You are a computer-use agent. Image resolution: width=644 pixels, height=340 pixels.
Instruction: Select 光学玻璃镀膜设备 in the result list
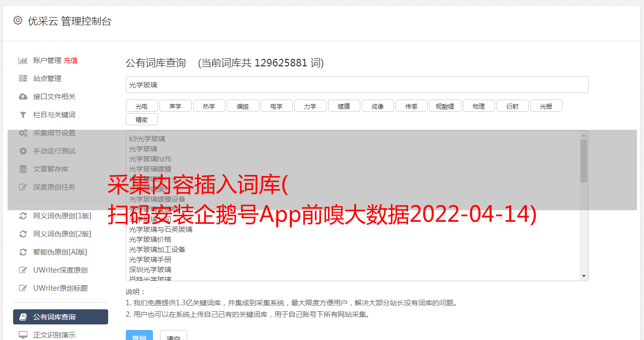tap(157, 199)
